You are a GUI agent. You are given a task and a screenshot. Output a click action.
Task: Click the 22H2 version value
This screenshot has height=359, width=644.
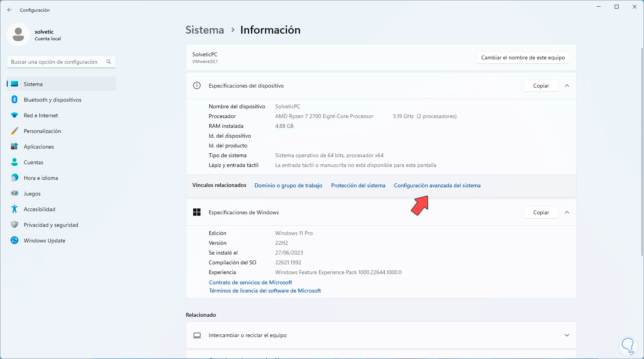click(282, 243)
